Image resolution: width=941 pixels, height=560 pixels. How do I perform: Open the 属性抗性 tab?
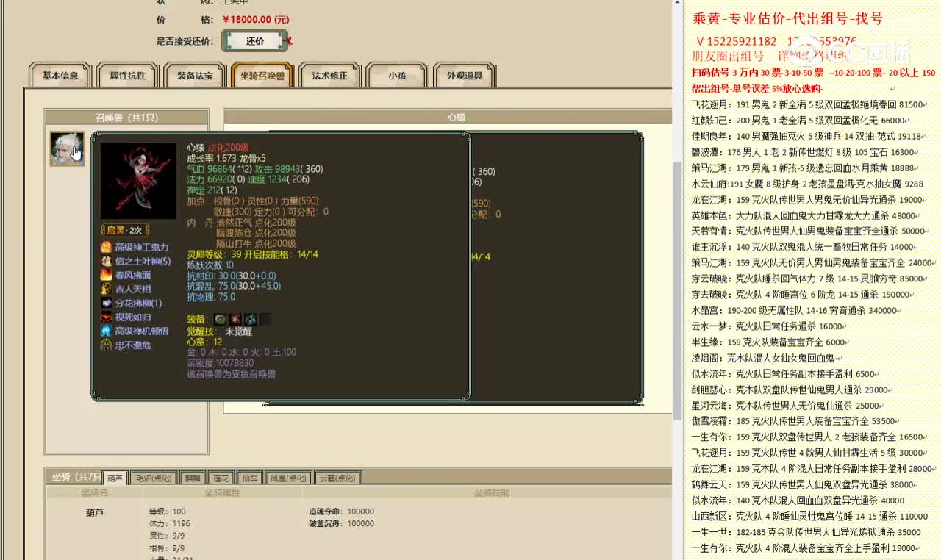point(128,76)
